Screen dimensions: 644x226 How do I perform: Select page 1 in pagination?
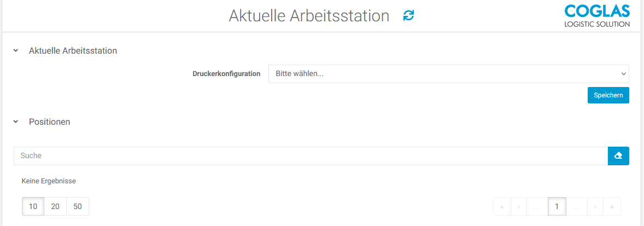point(557,206)
